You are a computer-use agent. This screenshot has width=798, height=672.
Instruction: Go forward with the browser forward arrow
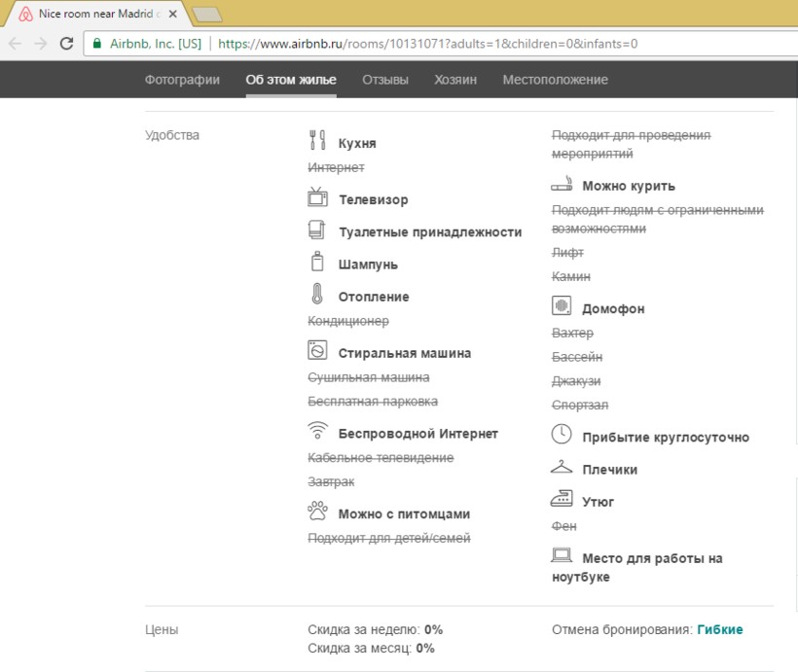click(x=41, y=43)
